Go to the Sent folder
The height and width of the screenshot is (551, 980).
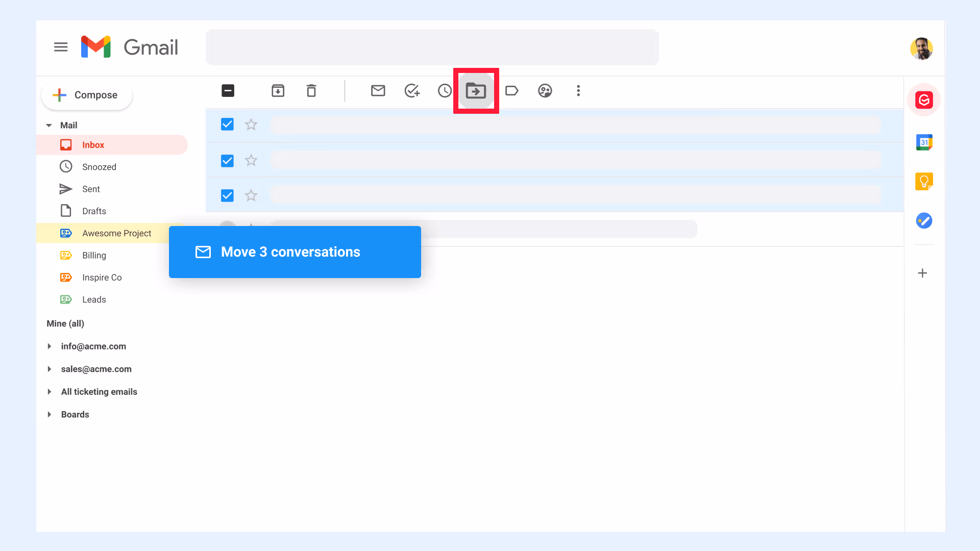(91, 189)
